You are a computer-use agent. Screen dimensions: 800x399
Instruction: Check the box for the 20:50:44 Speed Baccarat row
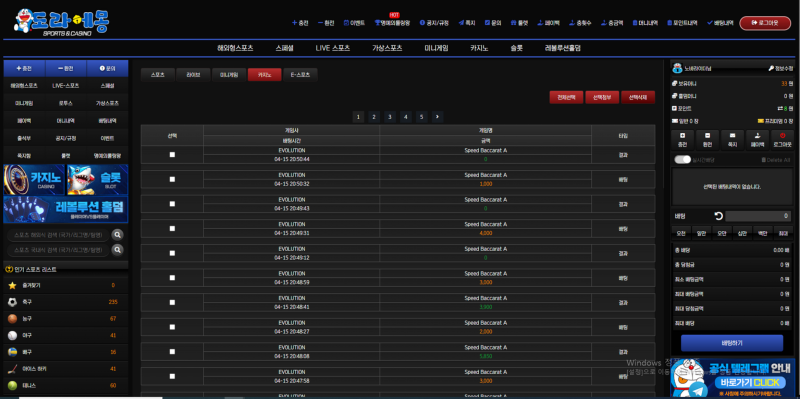pos(172,155)
